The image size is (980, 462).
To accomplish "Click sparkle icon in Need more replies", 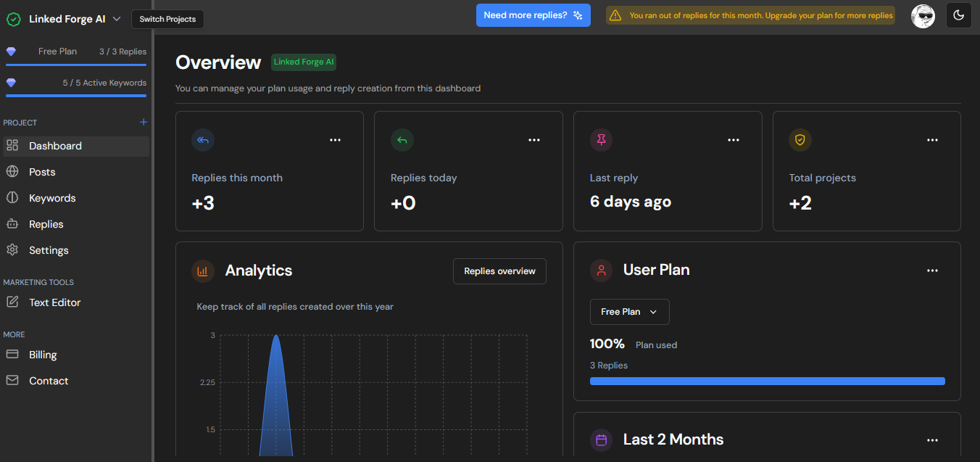I will 578,15.
